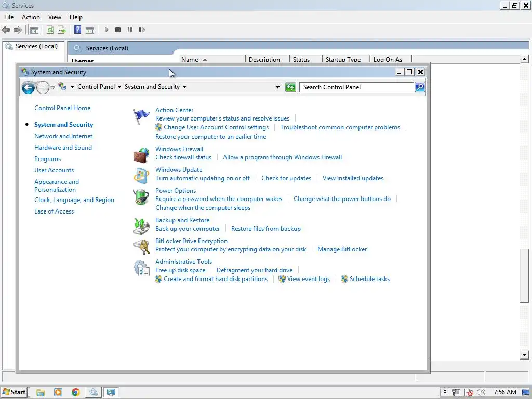Click the clock showing 7:56 AM
The image size is (532, 399).
click(x=505, y=392)
